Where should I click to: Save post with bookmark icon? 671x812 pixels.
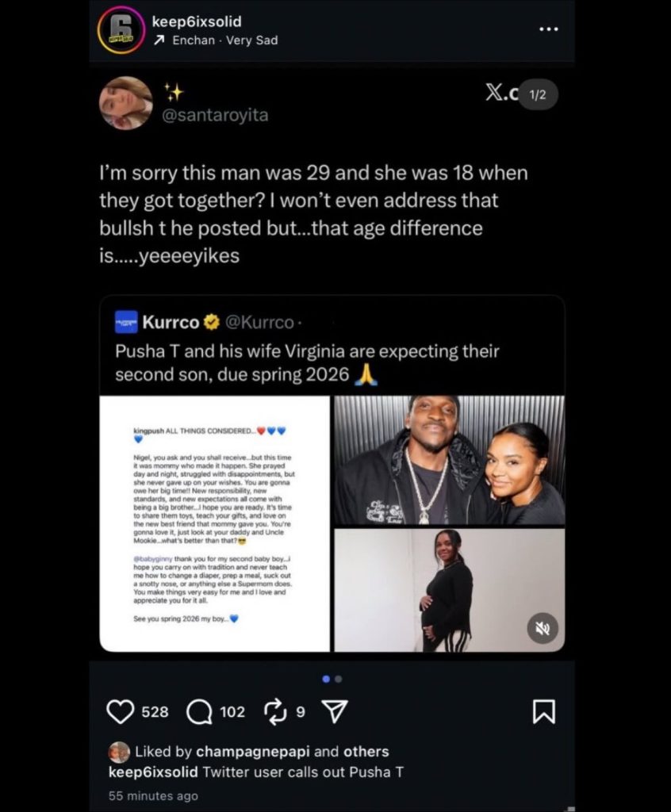[x=544, y=711]
